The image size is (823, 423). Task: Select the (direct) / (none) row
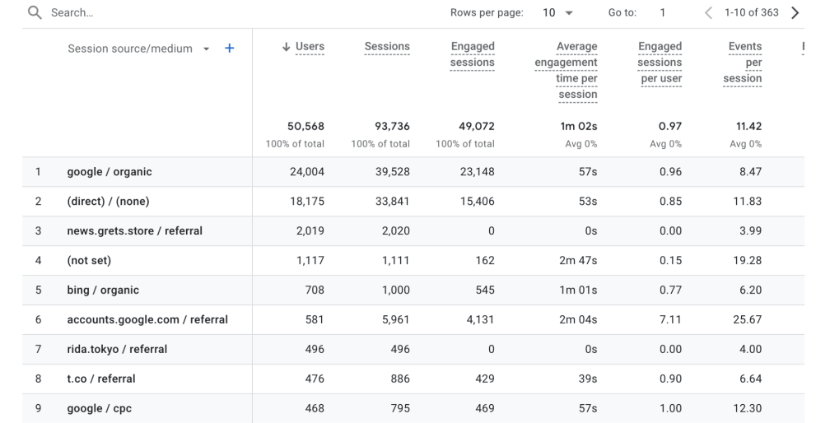(108, 201)
